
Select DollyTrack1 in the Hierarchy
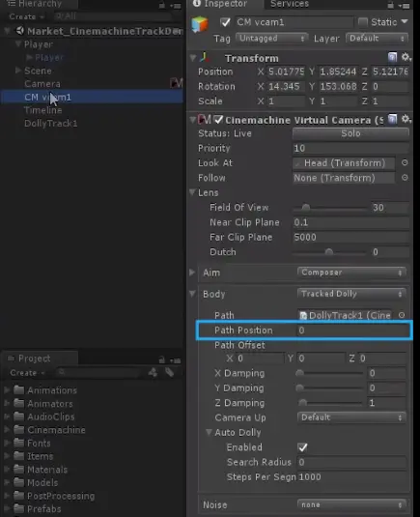click(x=51, y=124)
